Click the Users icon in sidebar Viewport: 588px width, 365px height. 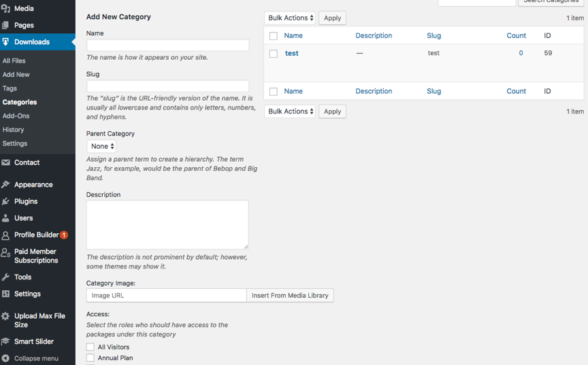(x=6, y=218)
